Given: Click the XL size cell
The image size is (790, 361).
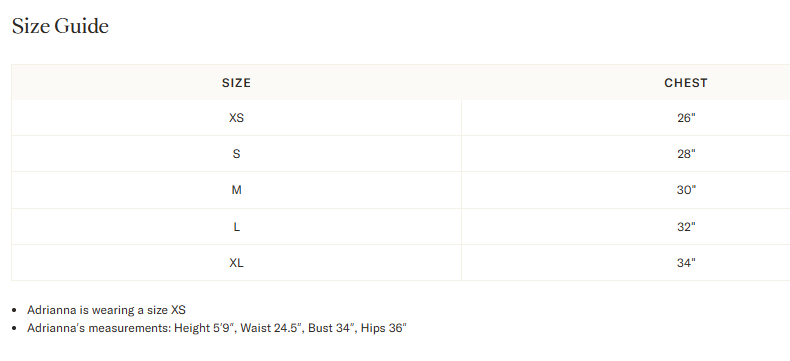Looking at the screenshot, I should [x=236, y=263].
